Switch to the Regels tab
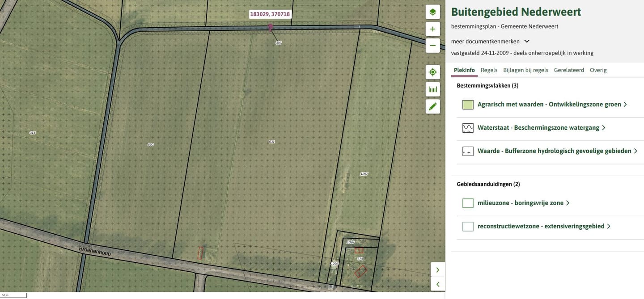This screenshot has width=644, height=299. point(489,70)
